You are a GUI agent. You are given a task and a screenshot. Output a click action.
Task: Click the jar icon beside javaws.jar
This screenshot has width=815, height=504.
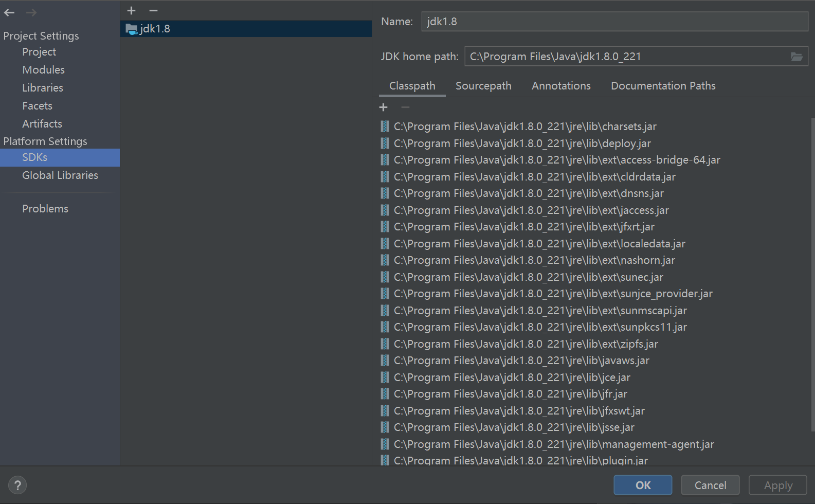[385, 361]
